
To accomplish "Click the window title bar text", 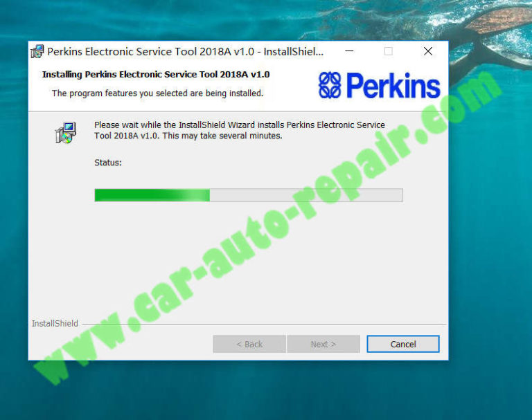I will coord(185,51).
